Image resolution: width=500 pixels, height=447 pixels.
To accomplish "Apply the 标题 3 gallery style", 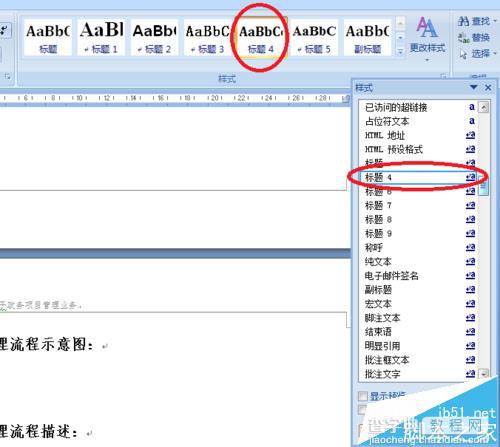I will click(207, 37).
